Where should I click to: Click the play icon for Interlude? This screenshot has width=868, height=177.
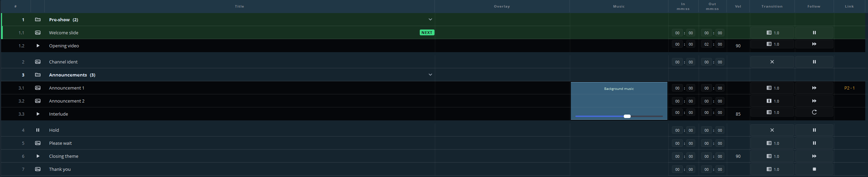pyautogui.click(x=38, y=114)
